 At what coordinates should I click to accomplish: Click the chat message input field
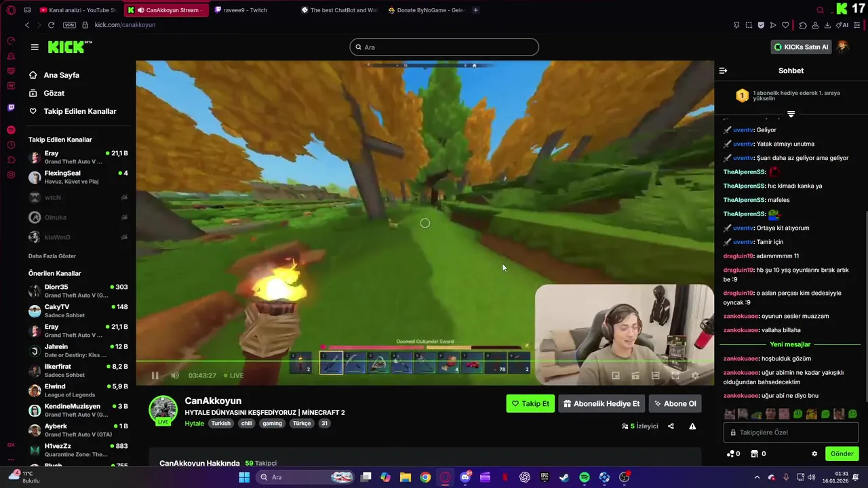(791, 432)
